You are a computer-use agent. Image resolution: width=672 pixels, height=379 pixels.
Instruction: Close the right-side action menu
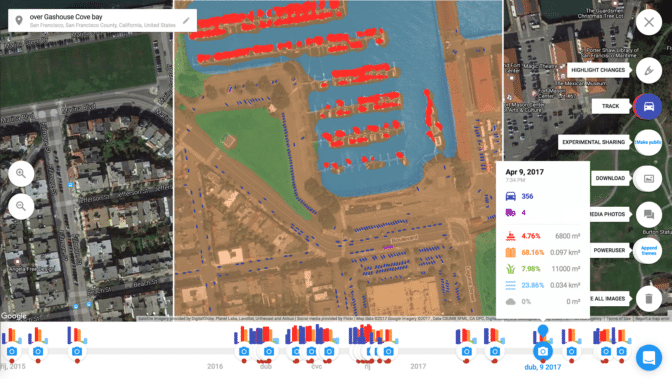pyautogui.click(x=649, y=22)
